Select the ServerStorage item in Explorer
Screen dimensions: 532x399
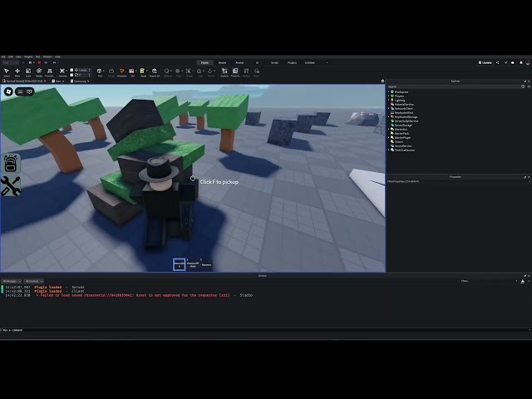[401, 125]
